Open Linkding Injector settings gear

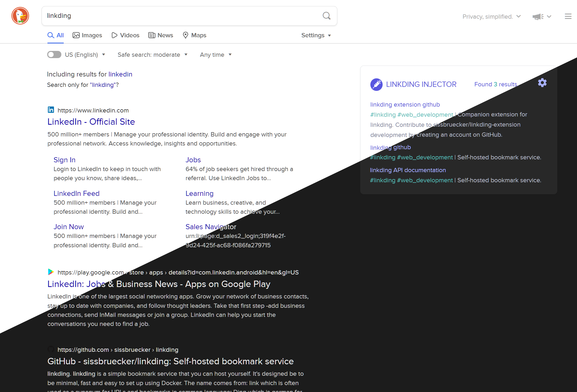(542, 83)
